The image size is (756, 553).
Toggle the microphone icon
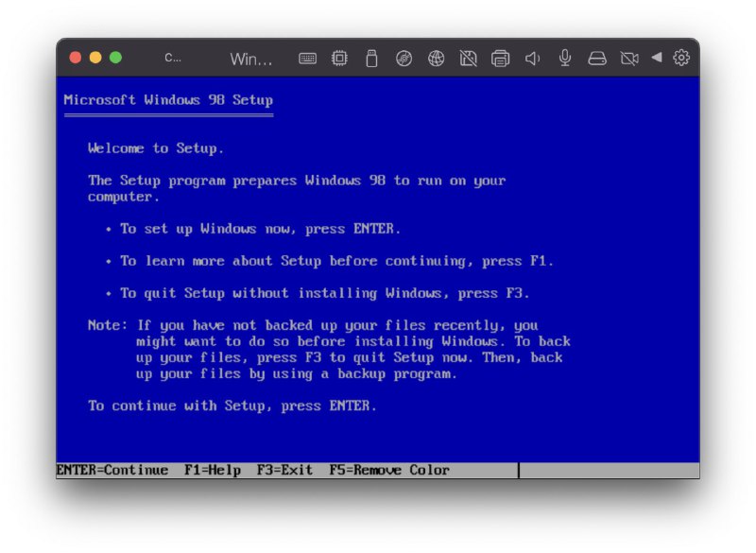point(565,59)
